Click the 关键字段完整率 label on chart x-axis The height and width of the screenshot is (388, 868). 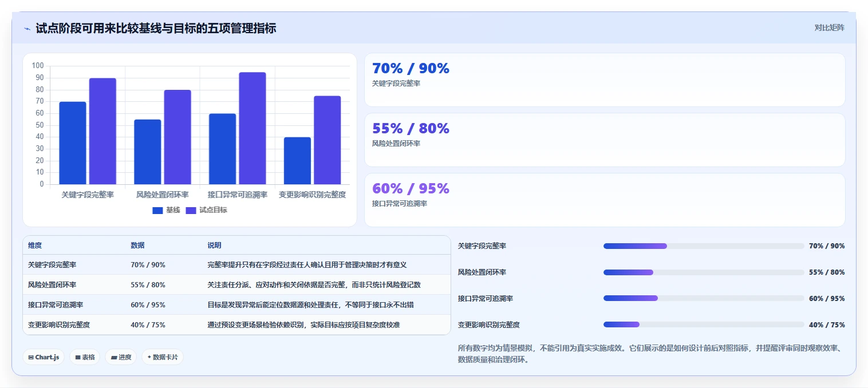(88, 195)
